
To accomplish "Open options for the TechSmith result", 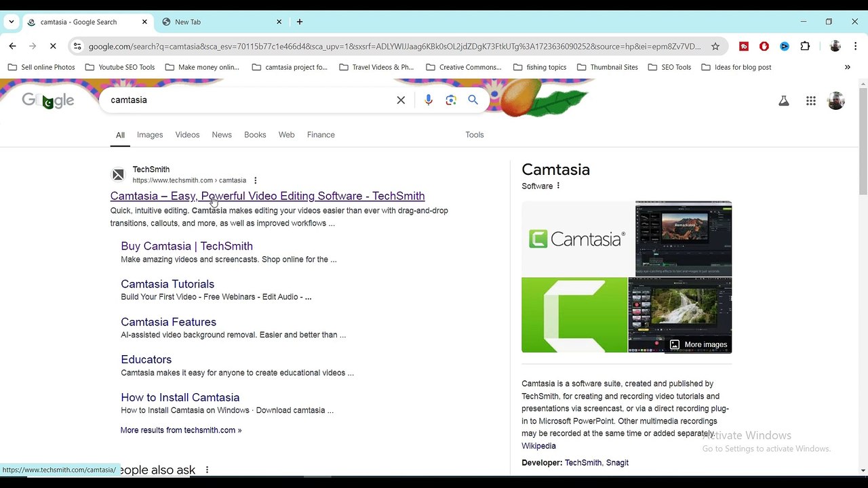I will (255, 180).
